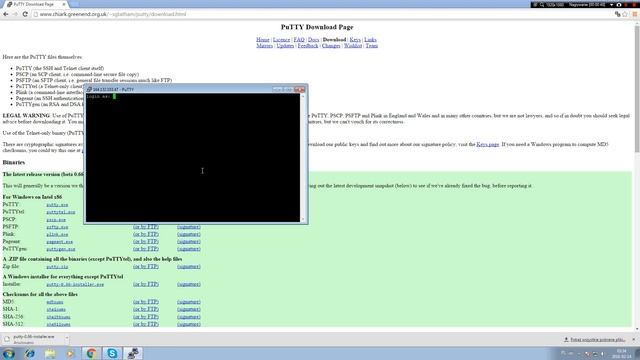Open the Licence link

pos(281,40)
